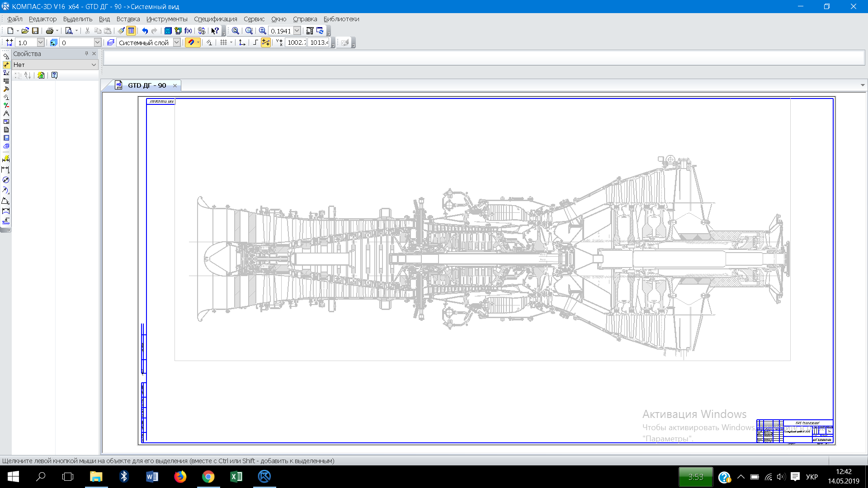Pin the Свойства properties panel
The image size is (868, 488).
(86, 53)
